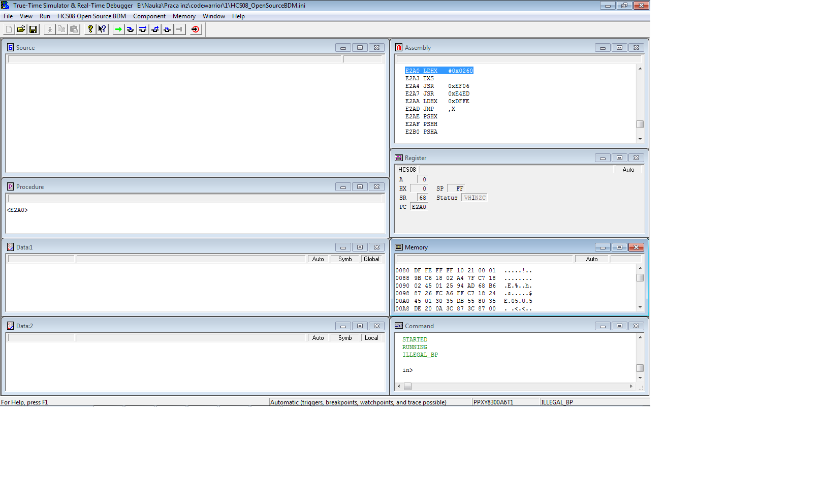The image size is (822, 504).
Task: Click PPXY8300A6T1 in status bar
Action: (493, 402)
